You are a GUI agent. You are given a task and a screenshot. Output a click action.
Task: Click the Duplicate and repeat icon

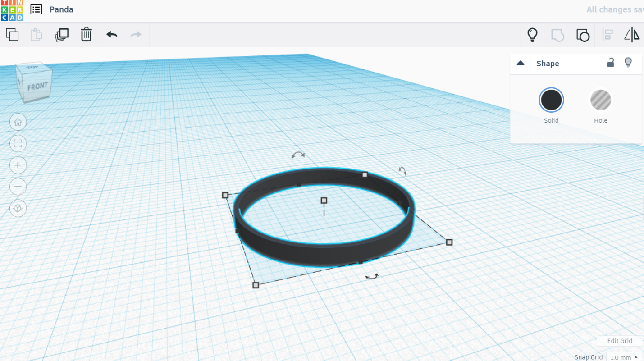[x=61, y=35]
